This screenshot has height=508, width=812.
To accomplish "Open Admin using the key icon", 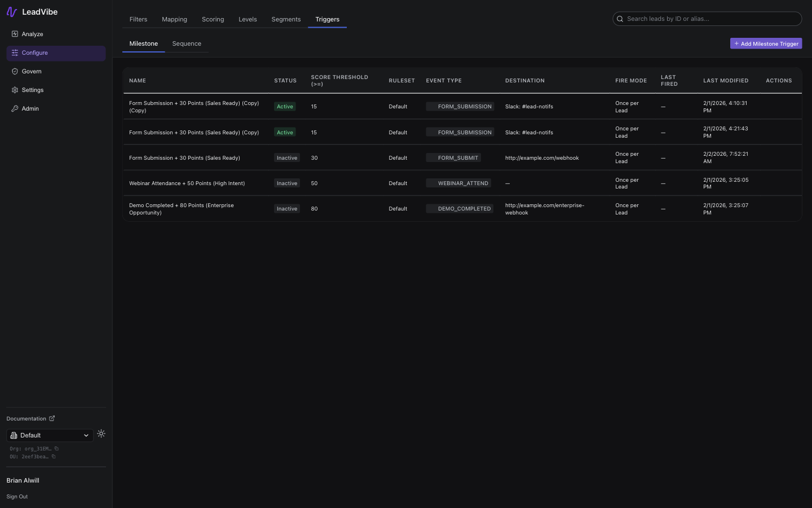I will pos(15,108).
